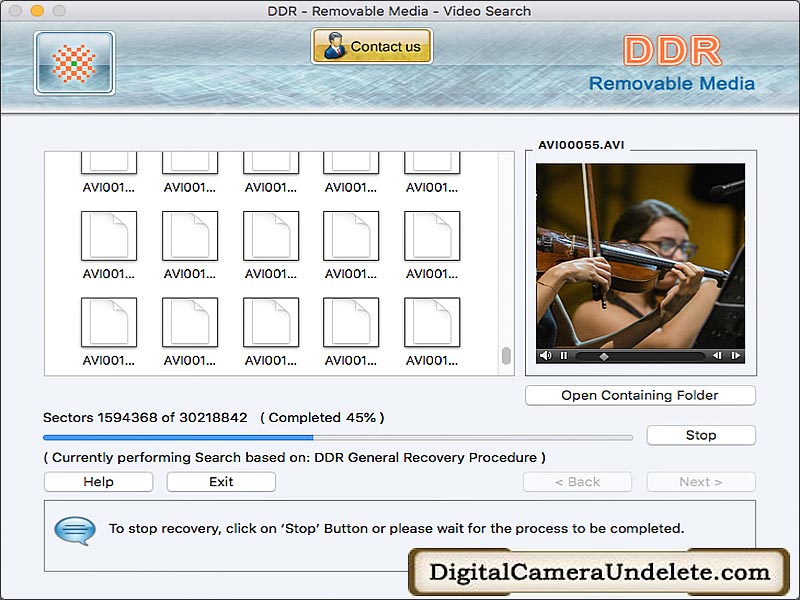
Task: Step backward one frame in preview
Action: coord(717,355)
